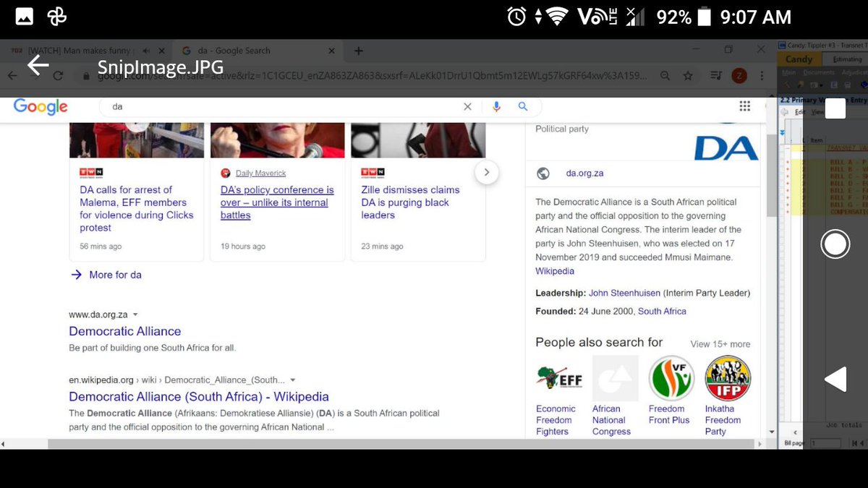Start voice search with microphone icon
868x488 pixels.
496,106
